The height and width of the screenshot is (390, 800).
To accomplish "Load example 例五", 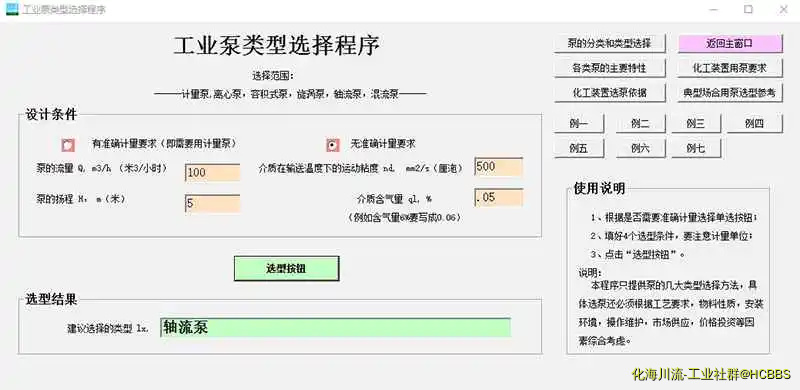I will point(579,149).
